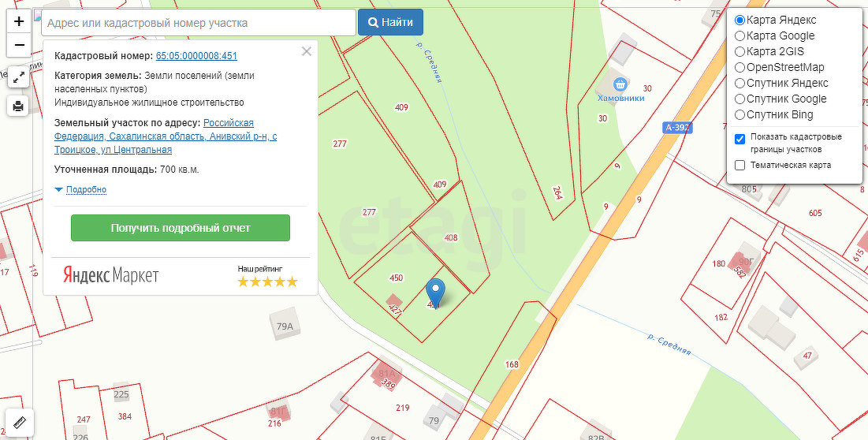Click the A-392 road sign marker
868x440 pixels.
pos(677,127)
